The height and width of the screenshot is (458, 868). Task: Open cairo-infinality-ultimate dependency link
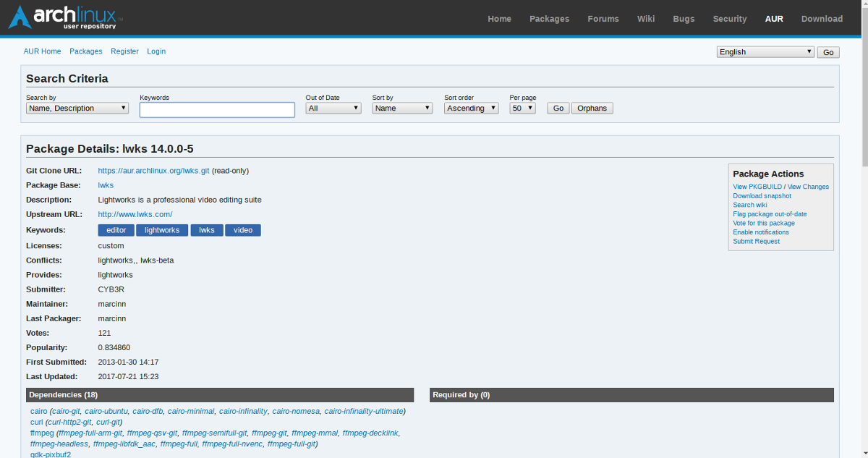tap(364, 411)
